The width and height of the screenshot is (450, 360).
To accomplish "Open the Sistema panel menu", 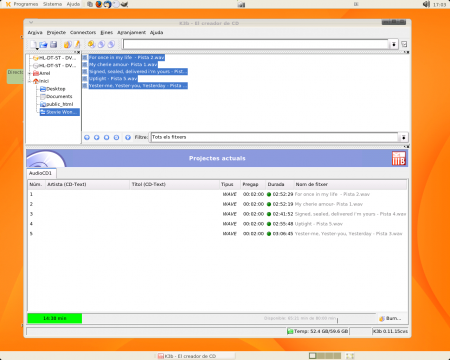I will coord(52,4).
